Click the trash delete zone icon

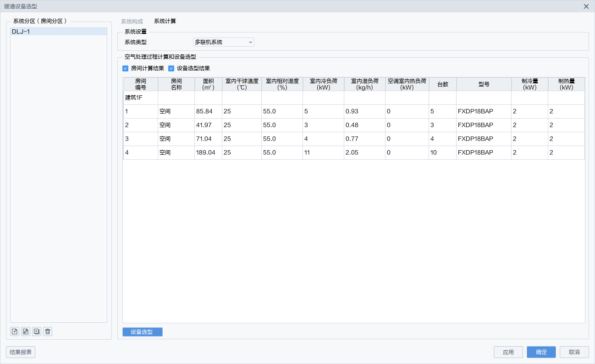[48, 331]
